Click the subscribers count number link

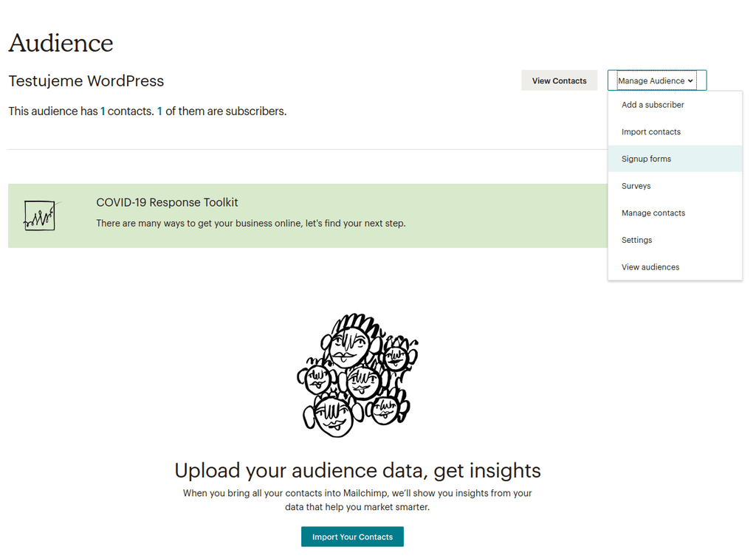coord(159,111)
